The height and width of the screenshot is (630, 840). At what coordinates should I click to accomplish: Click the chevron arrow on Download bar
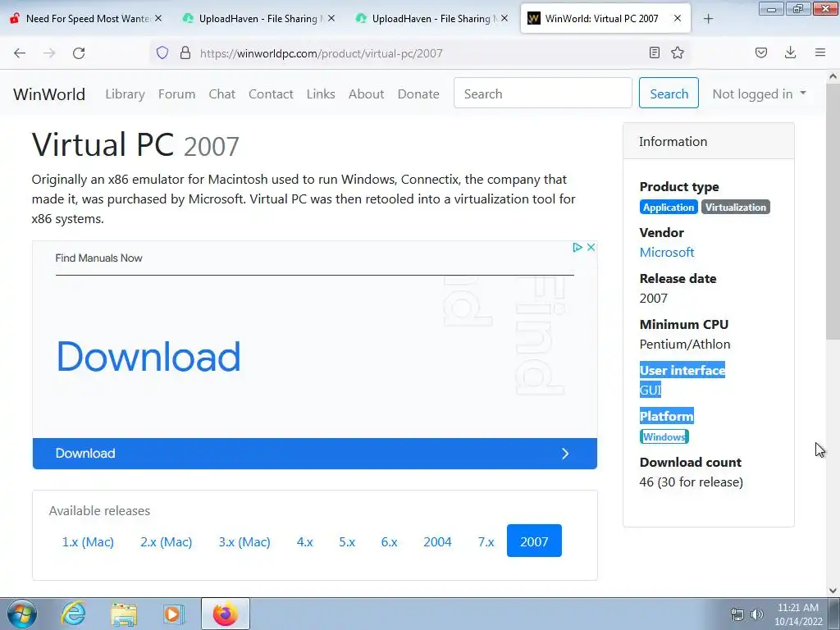565,454
